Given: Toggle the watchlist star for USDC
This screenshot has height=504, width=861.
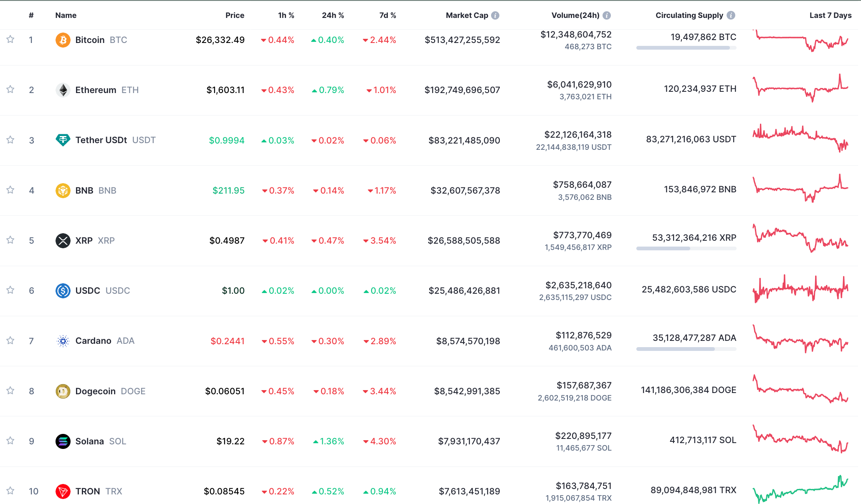Looking at the screenshot, I should pyautogui.click(x=10, y=290).
